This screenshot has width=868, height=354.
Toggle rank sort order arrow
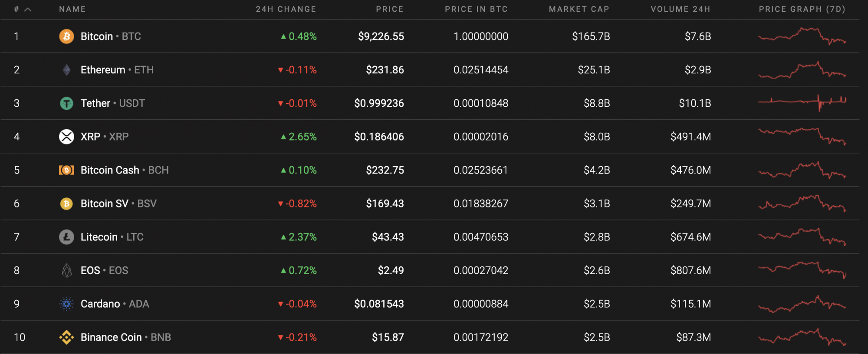(28, 9)
